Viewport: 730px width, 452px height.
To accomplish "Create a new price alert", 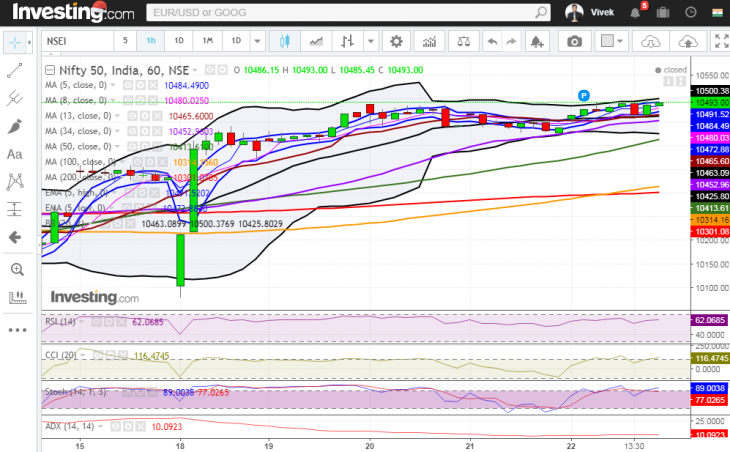I will coord(537,41).
